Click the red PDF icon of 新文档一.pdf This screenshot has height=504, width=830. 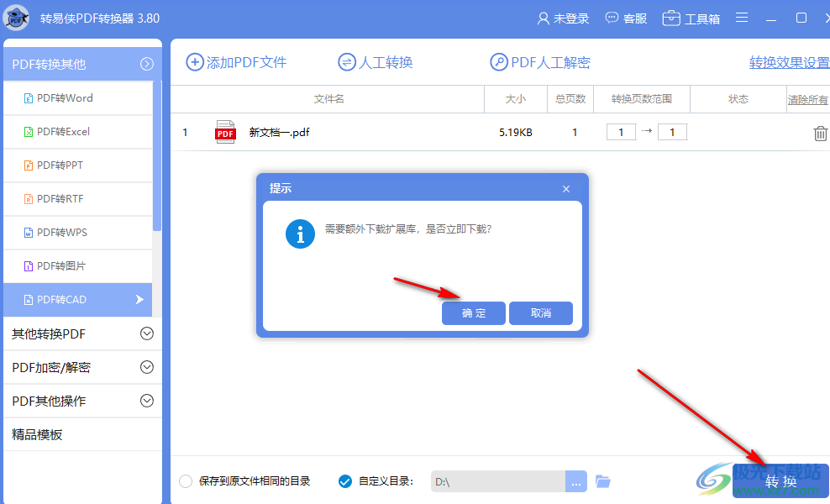point(225,133)
